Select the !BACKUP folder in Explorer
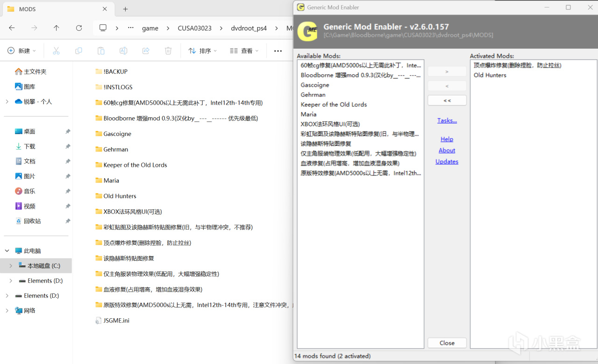Screen dimensions: 598x364 (111, 71)
